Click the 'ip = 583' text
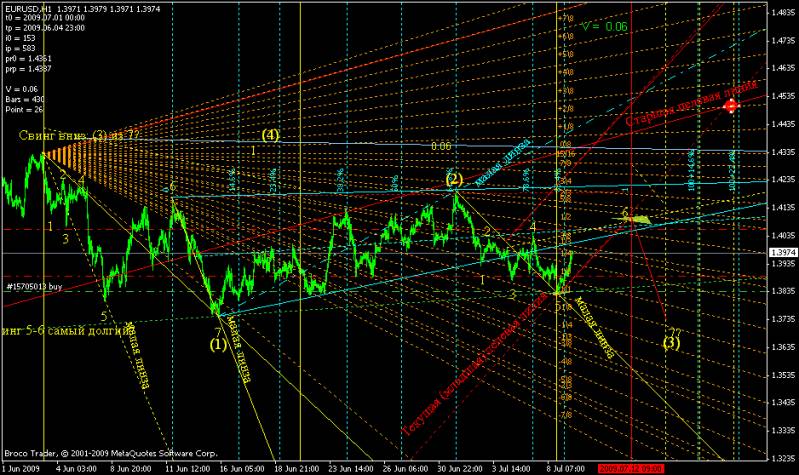 click(x=20, y=48)
